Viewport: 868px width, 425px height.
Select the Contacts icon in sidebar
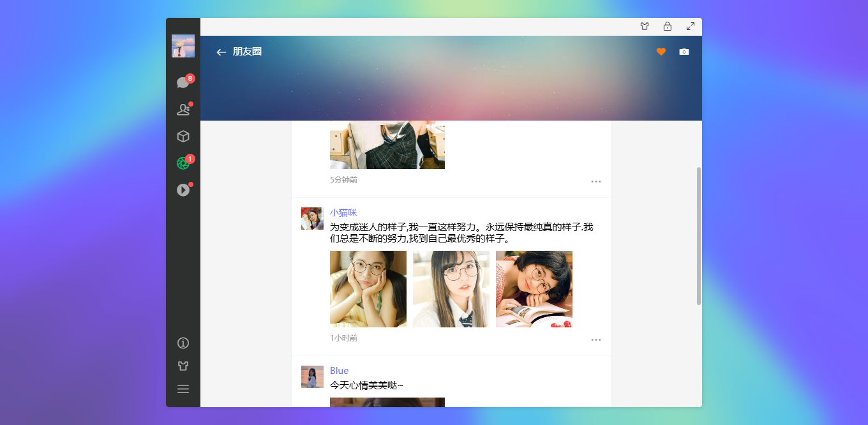coord(183,108)
